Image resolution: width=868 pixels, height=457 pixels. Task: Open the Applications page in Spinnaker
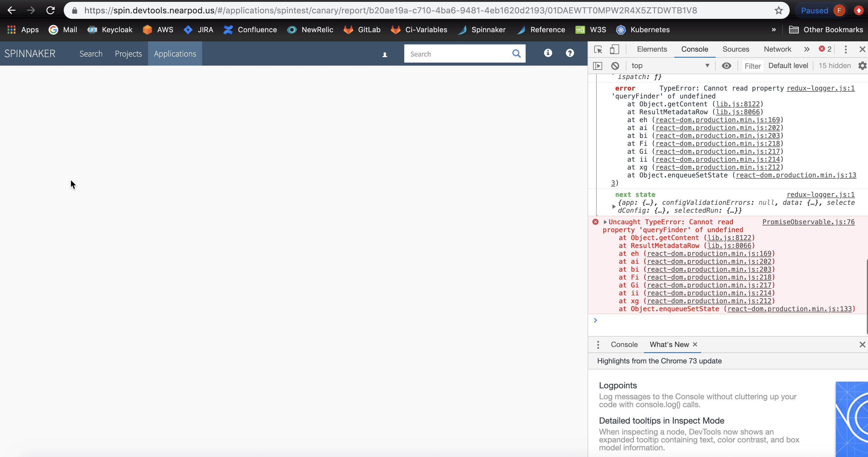coord(175,53)
